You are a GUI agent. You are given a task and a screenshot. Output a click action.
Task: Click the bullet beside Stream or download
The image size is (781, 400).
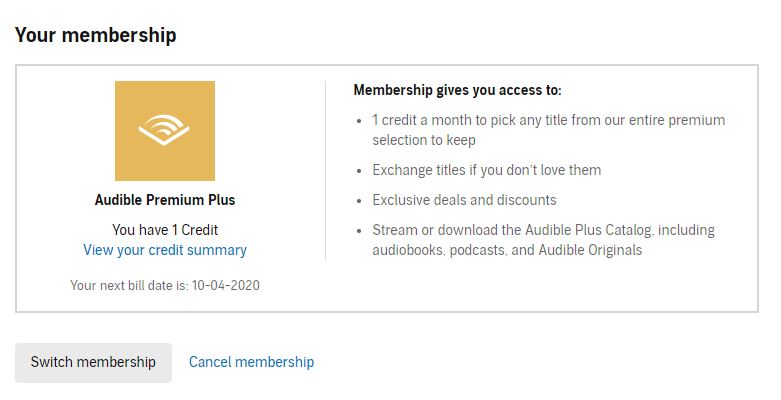pos(360,231)
